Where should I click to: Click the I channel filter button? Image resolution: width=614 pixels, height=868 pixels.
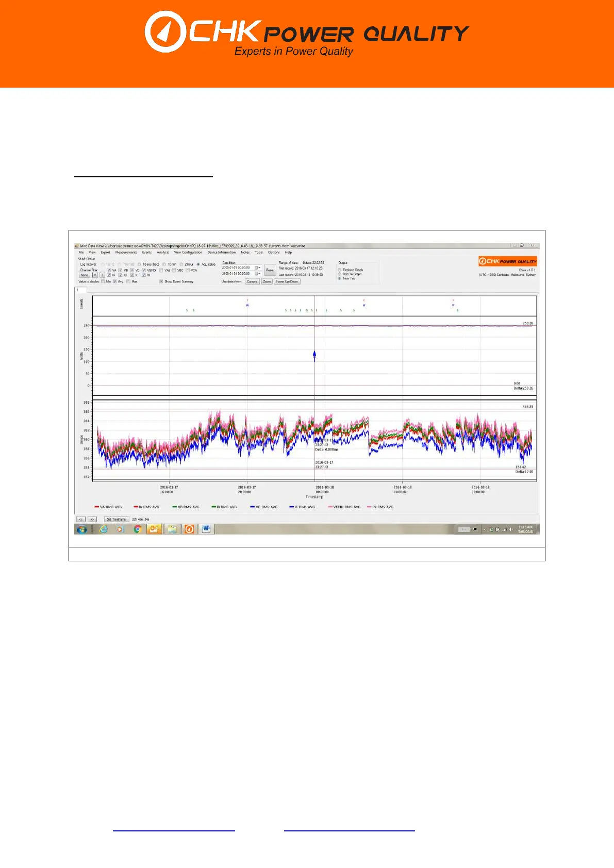tap(103, 275)
